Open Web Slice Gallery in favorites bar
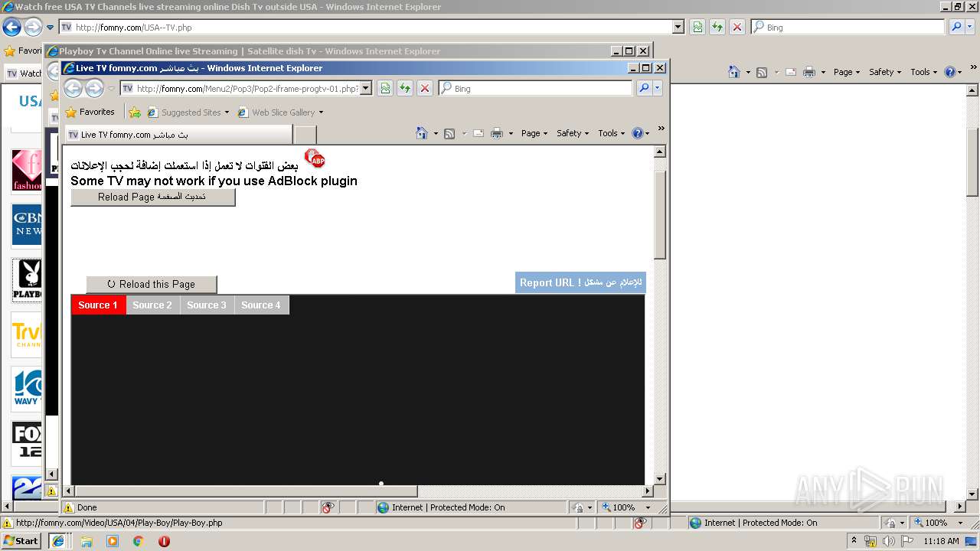 click(280, 112)
